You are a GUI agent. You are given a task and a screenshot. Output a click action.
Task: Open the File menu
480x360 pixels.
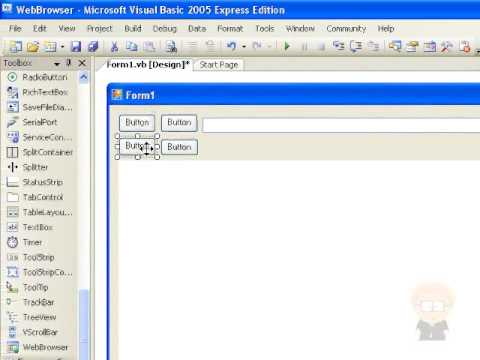click(x=15, y=29)
